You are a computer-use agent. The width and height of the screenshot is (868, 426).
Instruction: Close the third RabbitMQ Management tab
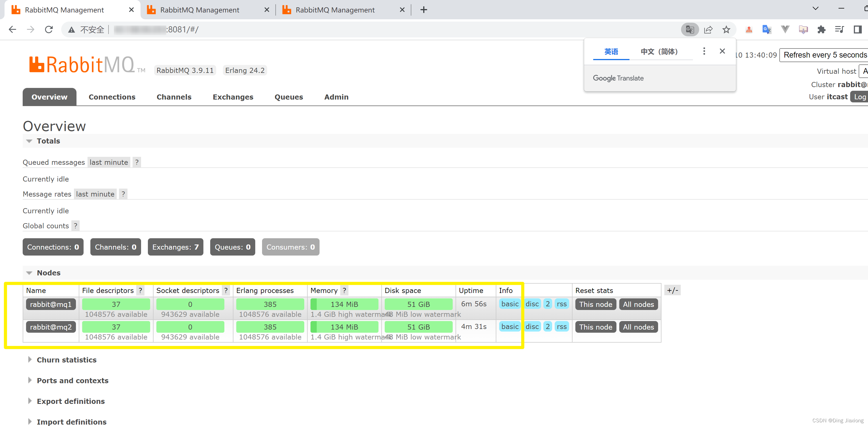point(402,10)
